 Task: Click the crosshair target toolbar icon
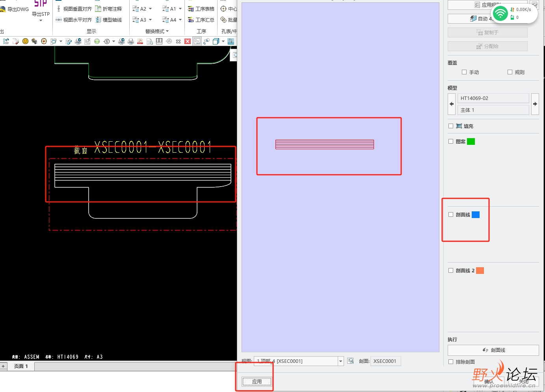click(44, 41)
